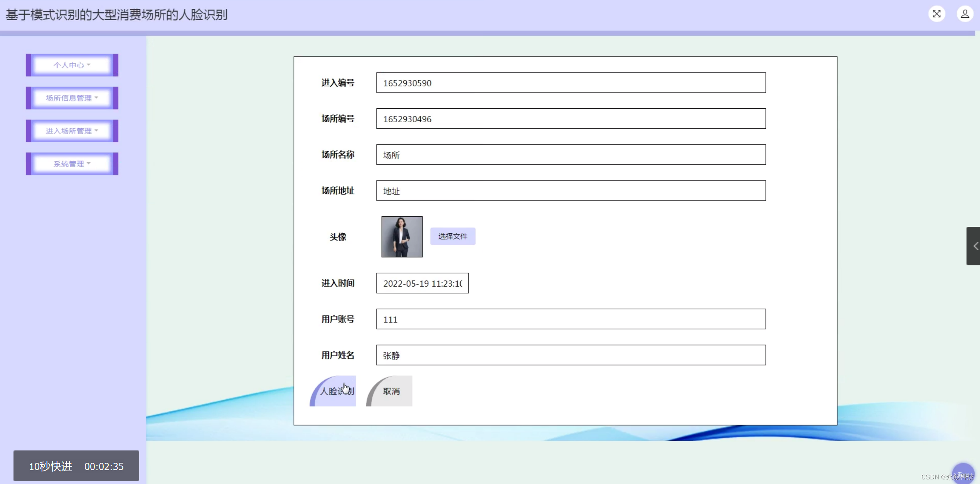Open the 进入场所管理 menu

pos(72,131)
